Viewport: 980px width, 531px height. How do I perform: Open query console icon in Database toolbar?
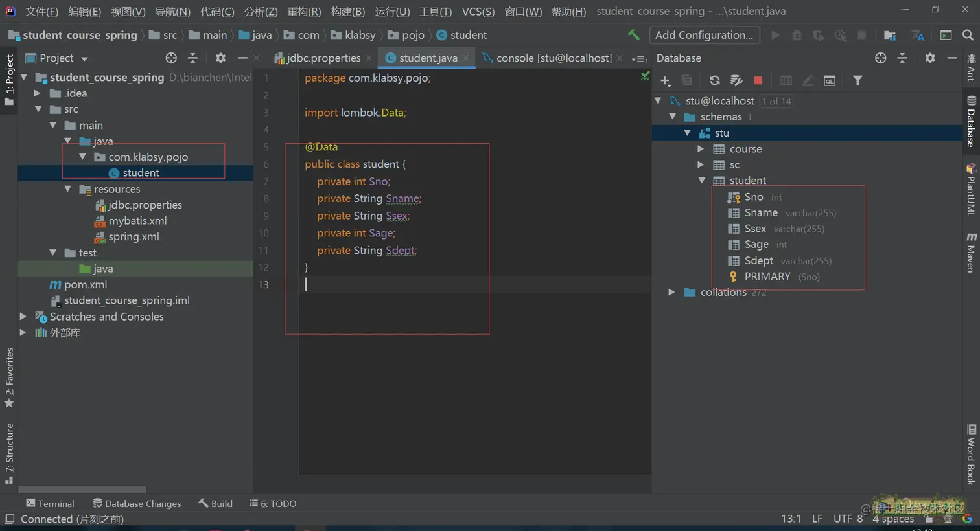tap(829, 80)
